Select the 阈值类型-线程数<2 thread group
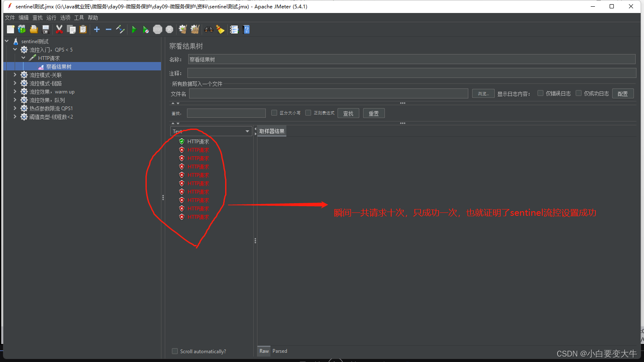 pos(51,117)
